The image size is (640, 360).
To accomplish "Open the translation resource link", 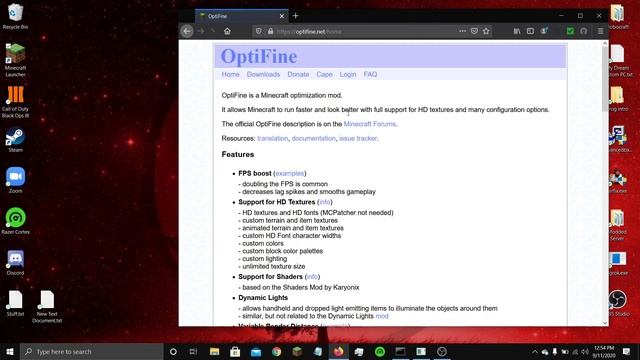I will pyautogui.click(x=273, y=138).
